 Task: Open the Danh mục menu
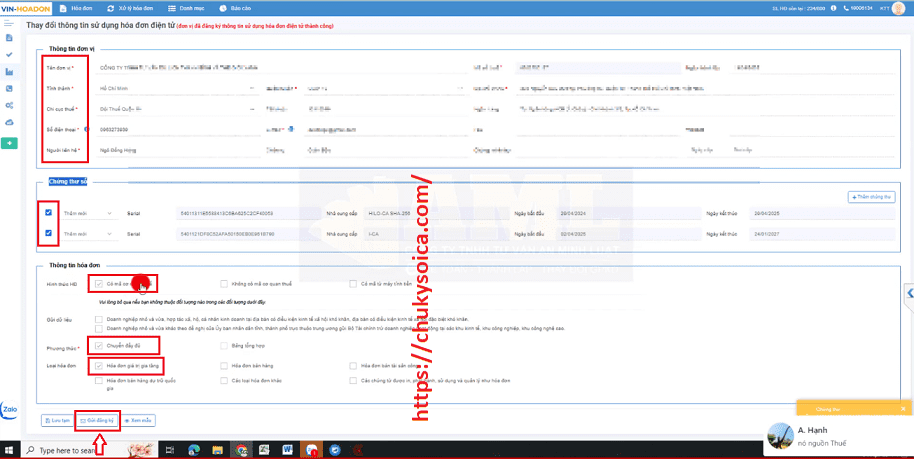click(x=185, y=9)
